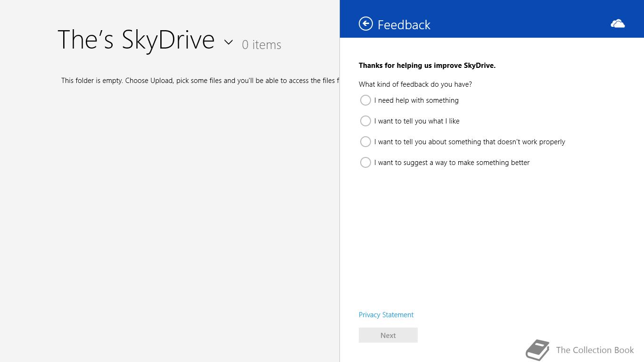Go back using the Feedback back arrow
644x362 pixels.
(366, 24)
